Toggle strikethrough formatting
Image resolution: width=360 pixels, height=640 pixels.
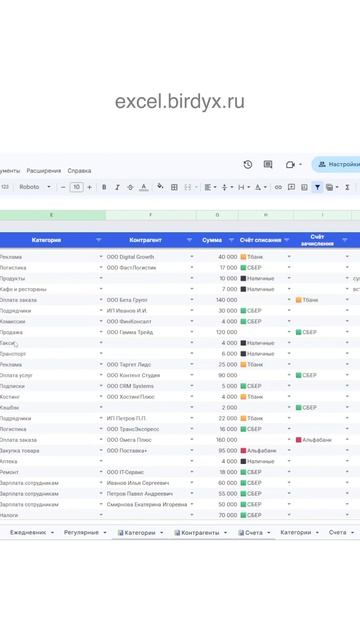pyautogui.click(x=130, y=187)
